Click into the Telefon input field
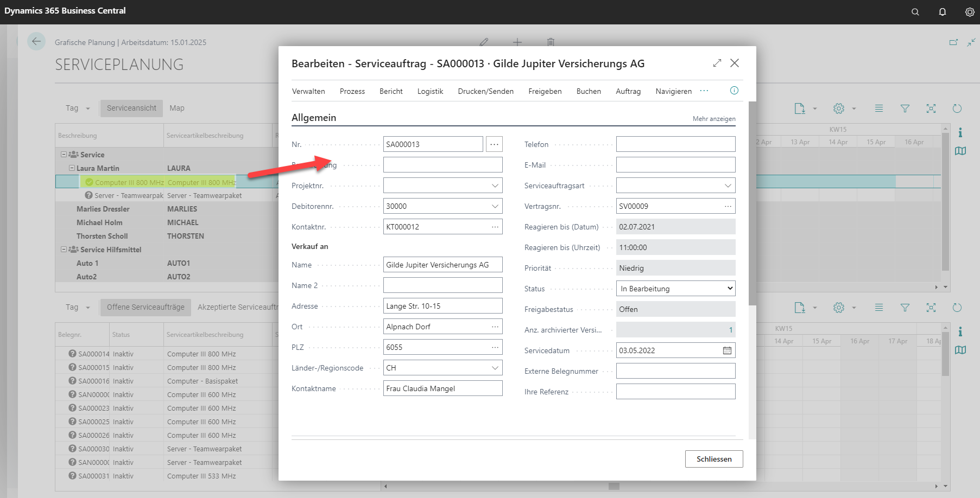Screen dimensions: 980x498 [x=676, y=144]
